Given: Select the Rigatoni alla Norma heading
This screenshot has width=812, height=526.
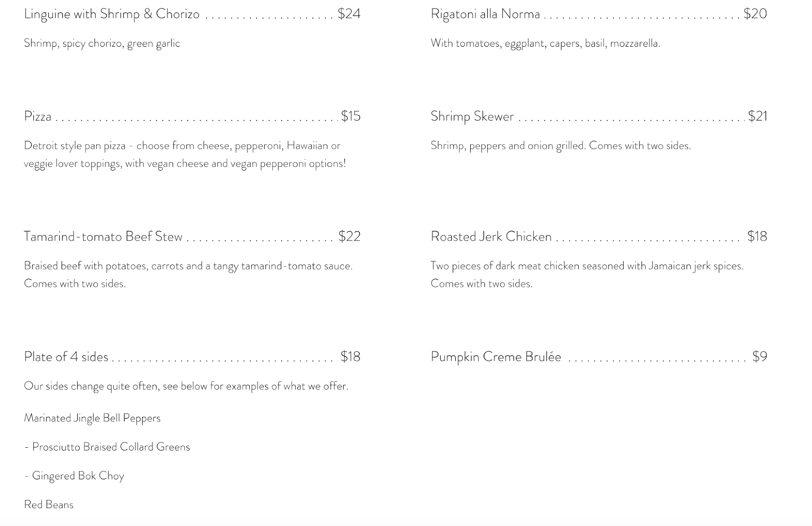Looking at the screenshot, I should tap(485, 14).
